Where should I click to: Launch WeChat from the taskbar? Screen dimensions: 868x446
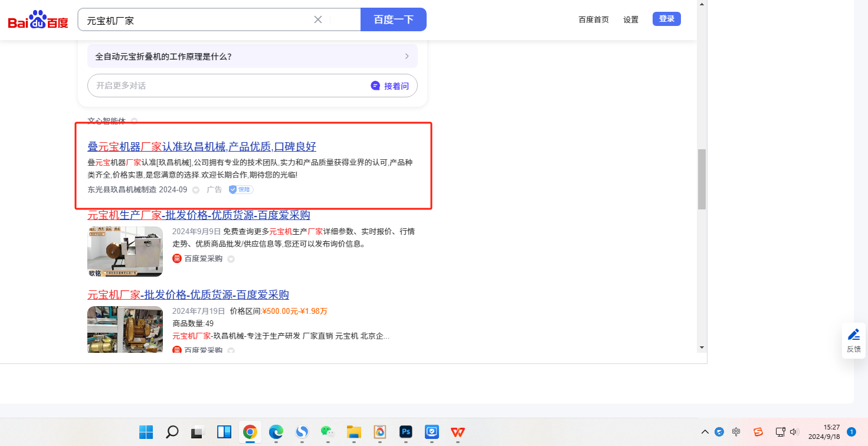coord(327,432)
